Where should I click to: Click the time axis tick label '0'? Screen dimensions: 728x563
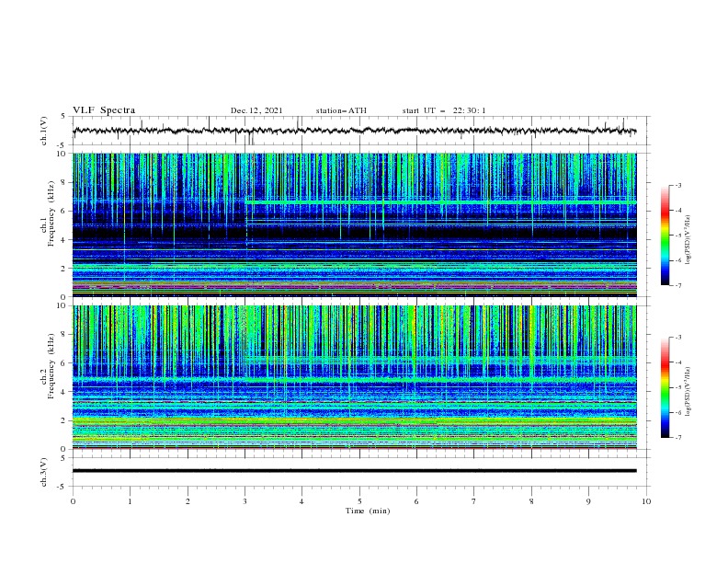[73, 501]
